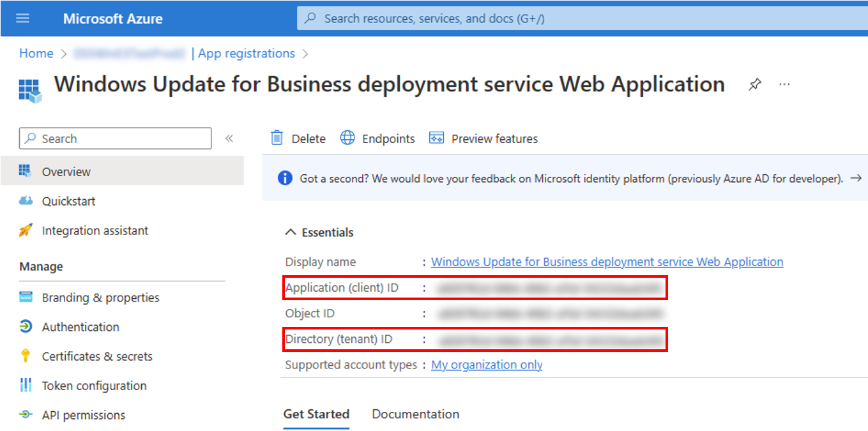Click the sidebar Search field
Screen dimensions: 868x431
click(116, 139)
